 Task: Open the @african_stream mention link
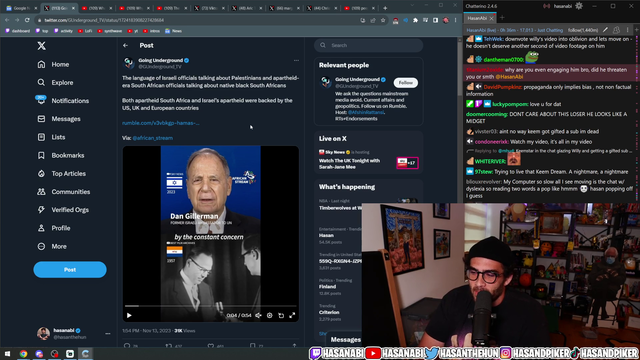tap(153, 138)
